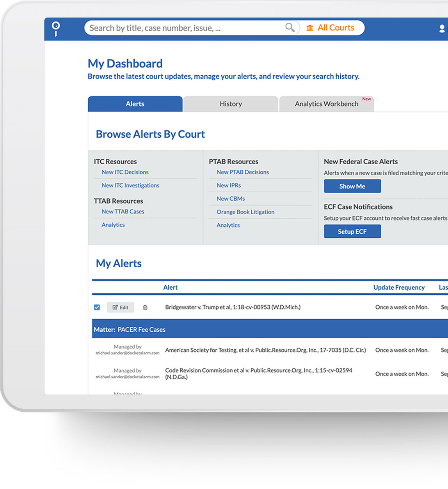
Task: Edit the Bridgewater v. Trump alert
Action: coord(121,308)
